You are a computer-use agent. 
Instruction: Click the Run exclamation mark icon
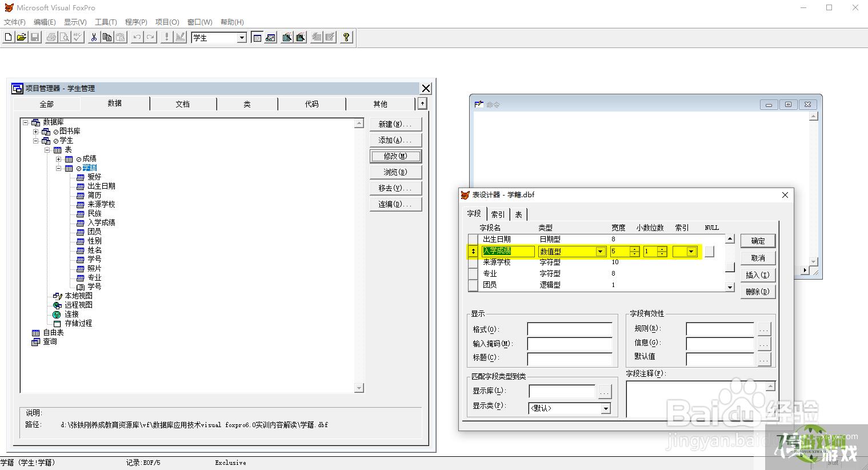pos(167,37)
